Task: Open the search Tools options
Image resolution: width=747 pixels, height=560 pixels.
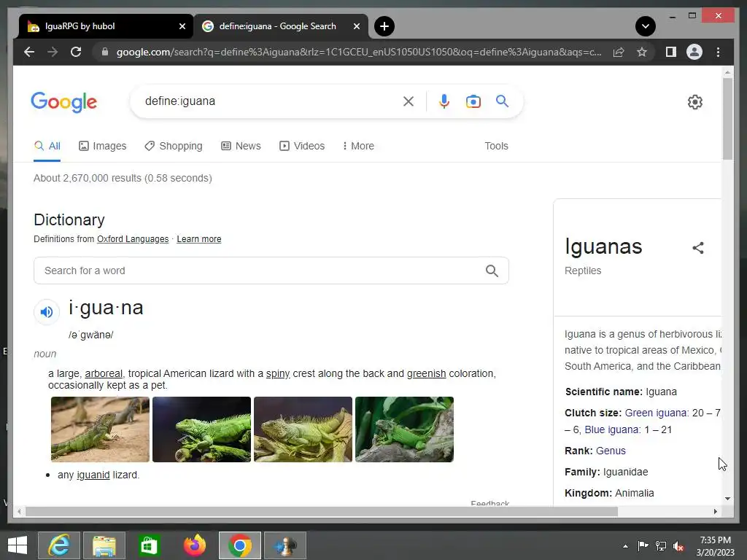Action: point(496,146)
